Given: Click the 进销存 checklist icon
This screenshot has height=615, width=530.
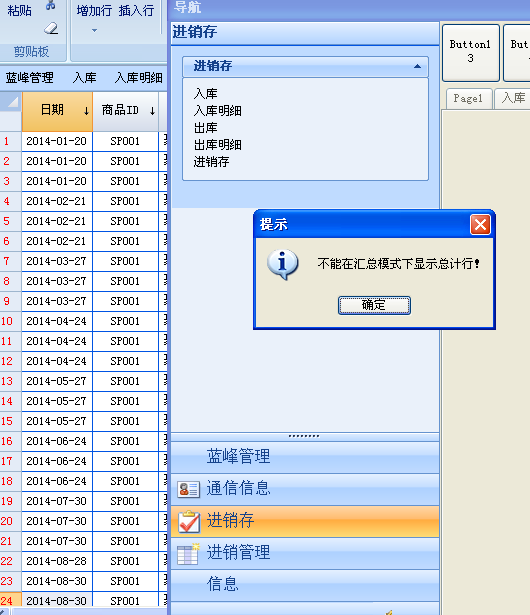Looking at the screenshot, I should [x=189, y=521].
